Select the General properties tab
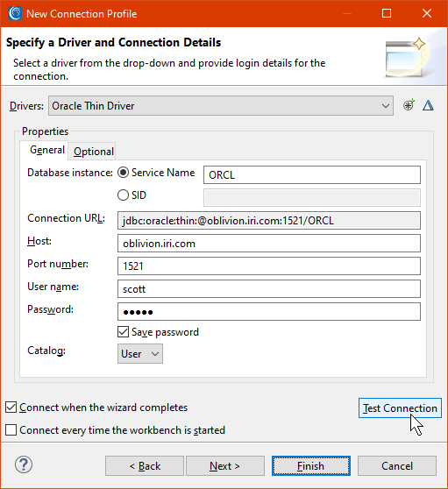Viewport: 448px width, 489px height. (x=47, y=150)
